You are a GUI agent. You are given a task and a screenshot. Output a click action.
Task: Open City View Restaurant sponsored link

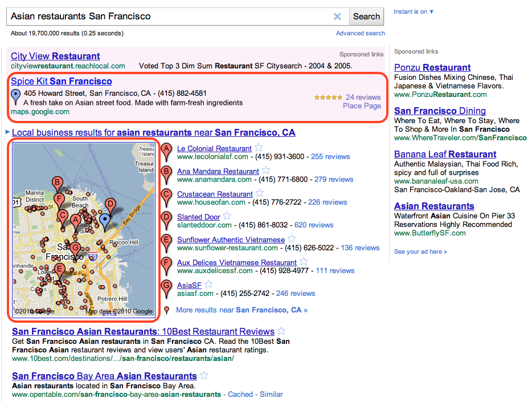[x=55, y=56]
